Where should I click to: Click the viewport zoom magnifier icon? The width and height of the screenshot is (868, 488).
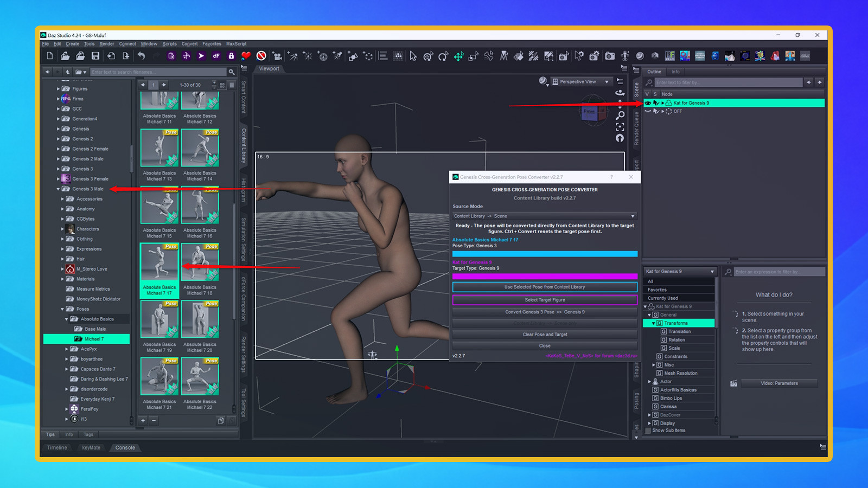(620, 115)
